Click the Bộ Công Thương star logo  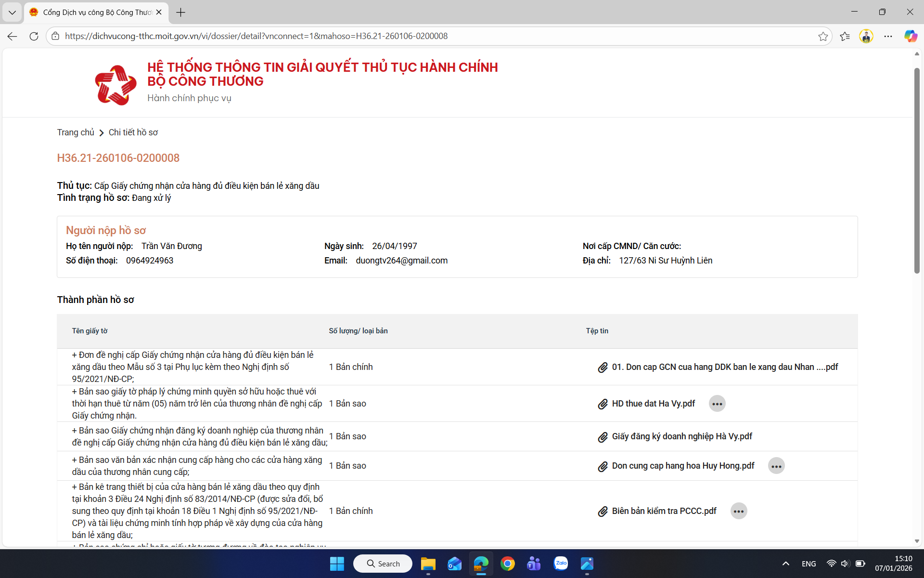tap(115, 85)
